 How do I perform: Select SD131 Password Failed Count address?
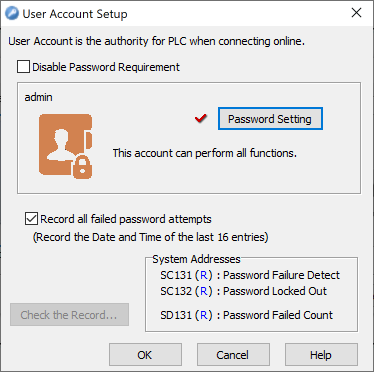click(x=246, y=315)
